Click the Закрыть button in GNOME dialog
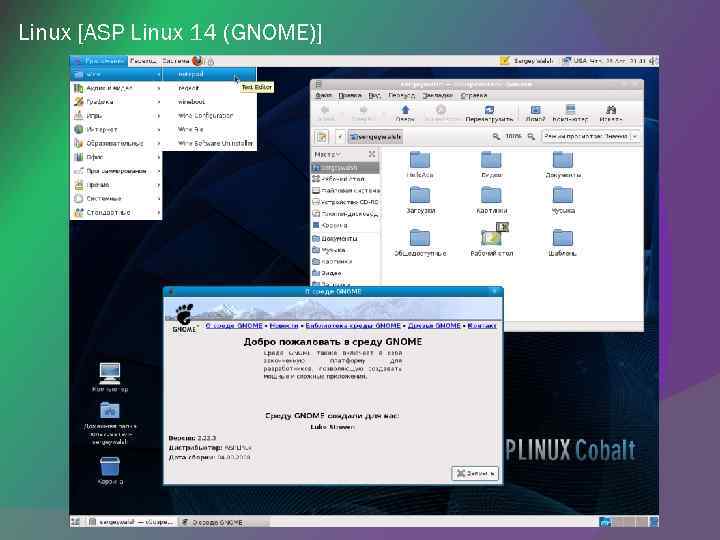 pyautogui.click(x=475, y=473)
